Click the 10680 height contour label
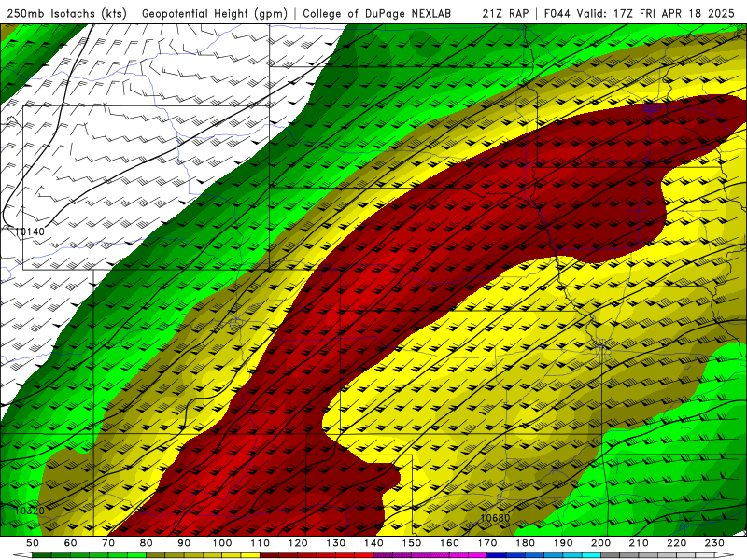Image resolution: width=747 pixels, height=560 pixels. tap(495, 518)
